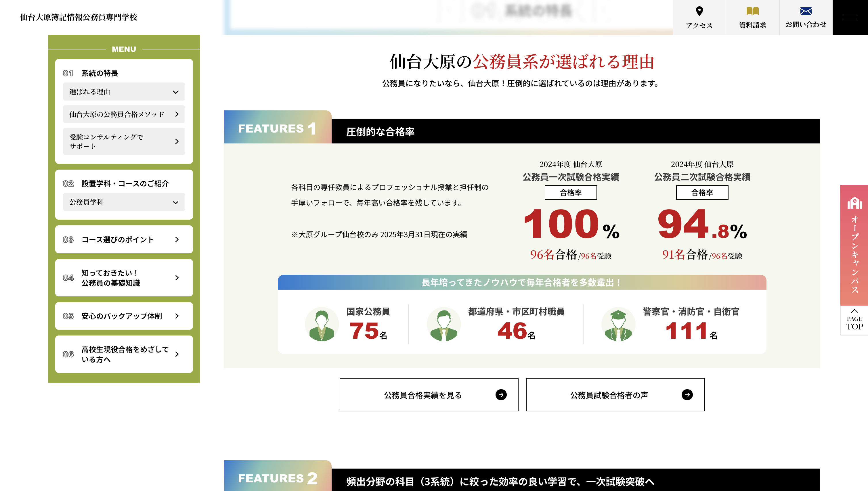Click the open campus school icon
The image size is (868, 491).
pyautogui.click(x=854, y=203)
